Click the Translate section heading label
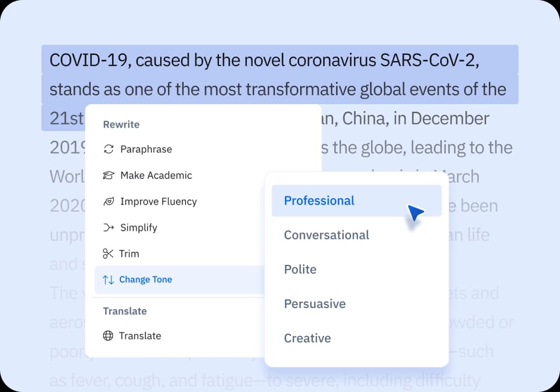Viewport: 560px width, 392px height. pos(125,311)
